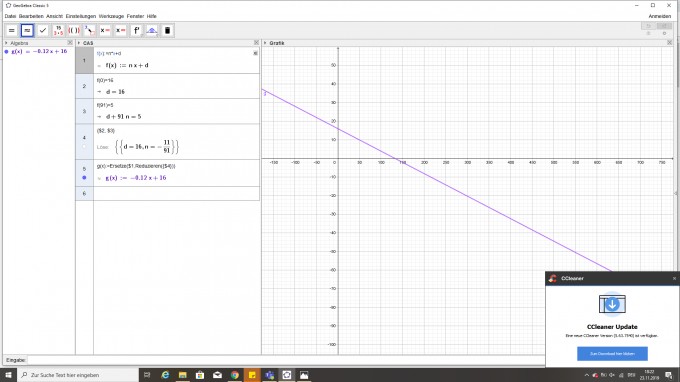Select the first Solve (x=) tool
680x382 pixels.
point(105,30)
